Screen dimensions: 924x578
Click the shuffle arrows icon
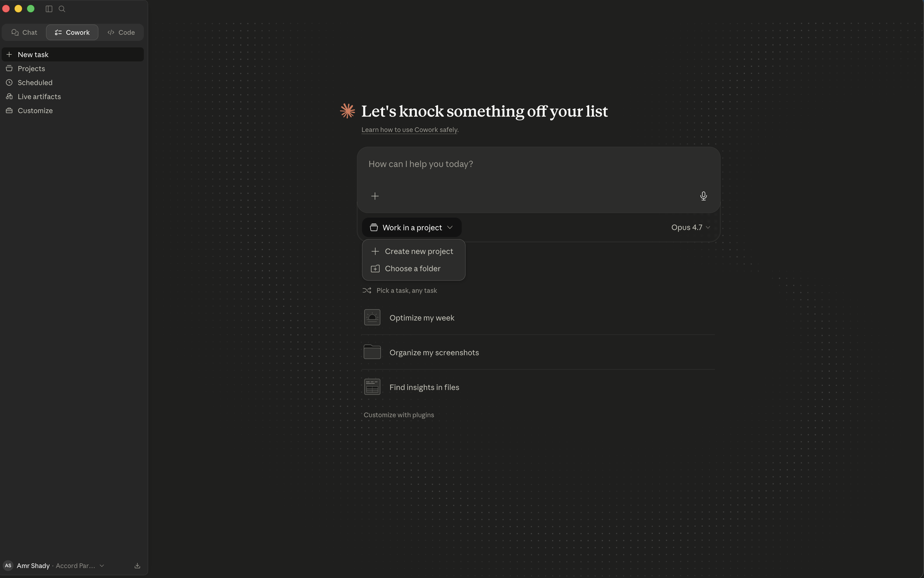pos(367,291)
